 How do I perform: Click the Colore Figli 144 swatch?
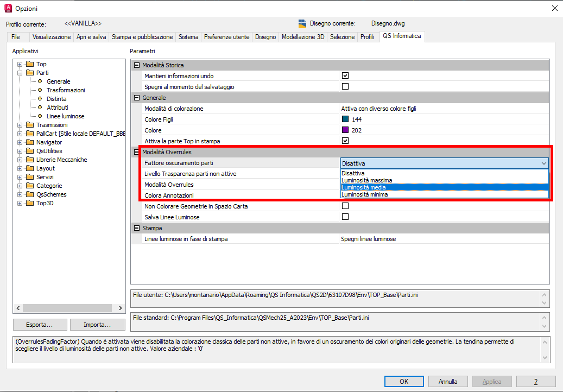[x=345, y=119]
